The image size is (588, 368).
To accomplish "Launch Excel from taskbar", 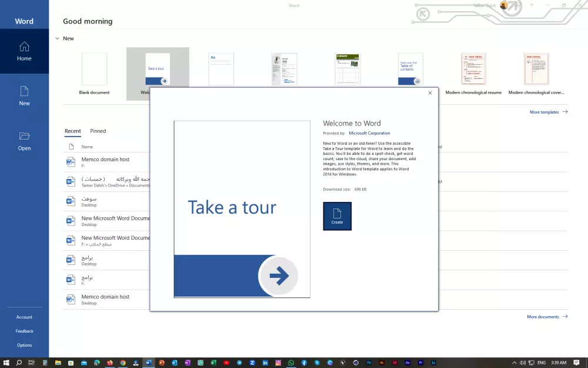I will (213, 363).
